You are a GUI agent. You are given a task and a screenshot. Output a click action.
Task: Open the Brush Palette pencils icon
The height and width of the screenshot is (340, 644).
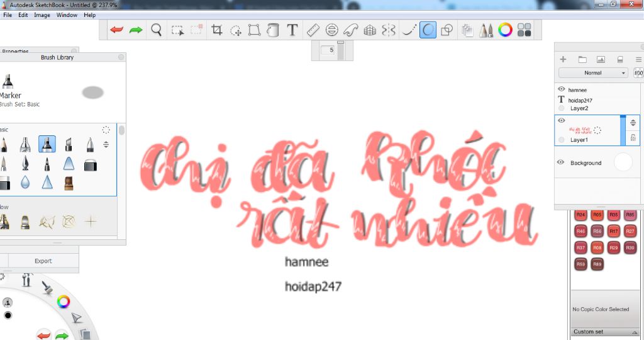pos(486,30)
